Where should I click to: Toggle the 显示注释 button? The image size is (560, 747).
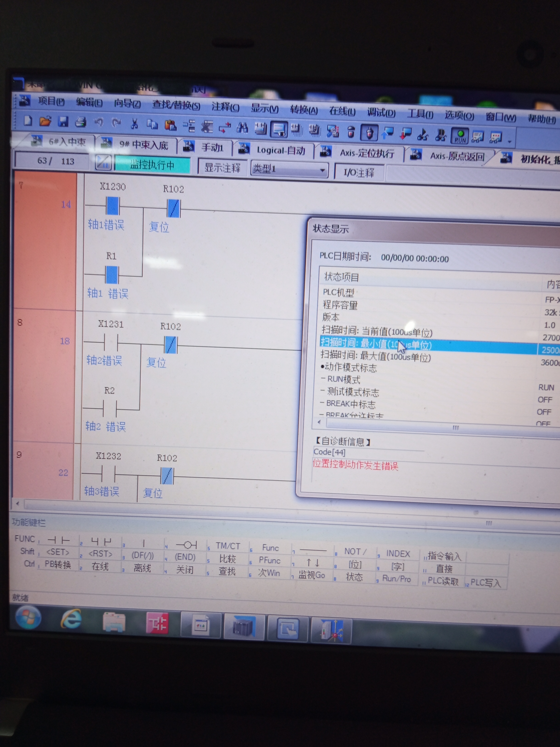[x=222, y=168]
